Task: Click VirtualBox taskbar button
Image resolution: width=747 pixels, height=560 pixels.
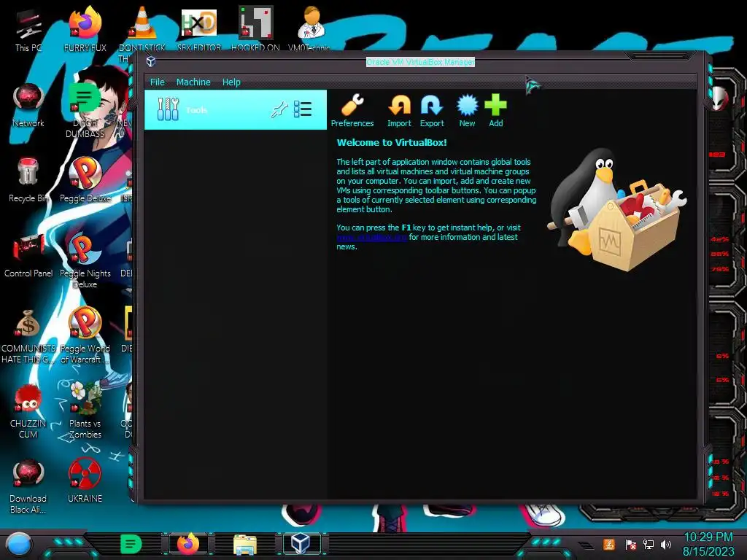Action: [x=301, y=544]
